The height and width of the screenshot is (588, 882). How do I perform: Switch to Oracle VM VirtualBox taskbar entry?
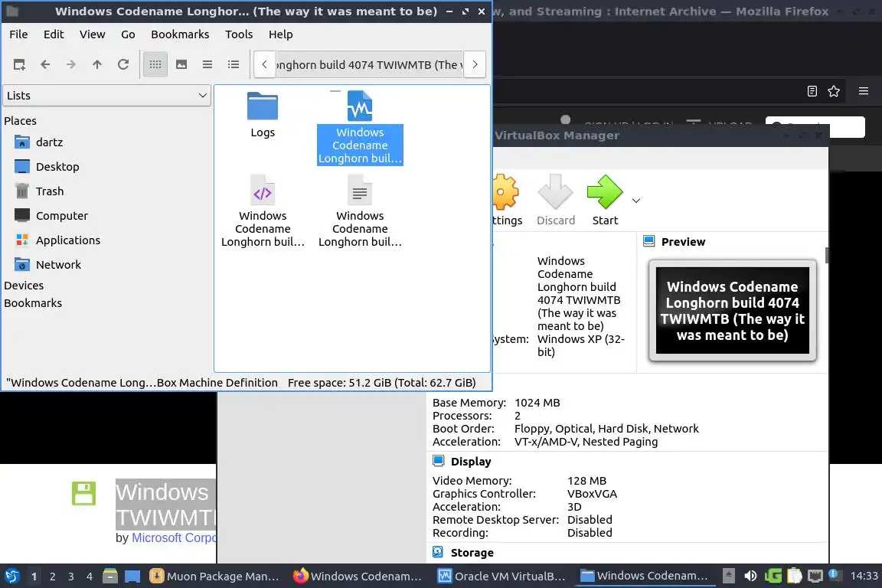pos(501,577)
